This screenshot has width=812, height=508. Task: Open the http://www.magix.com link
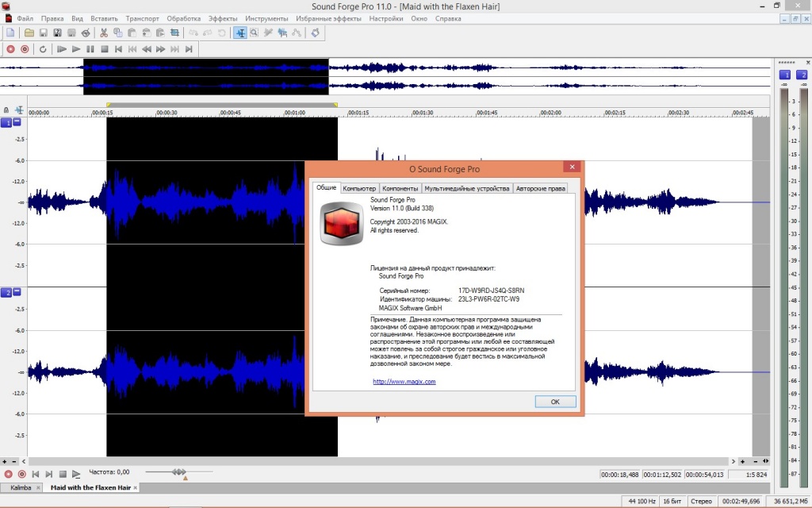pos(404,382)
